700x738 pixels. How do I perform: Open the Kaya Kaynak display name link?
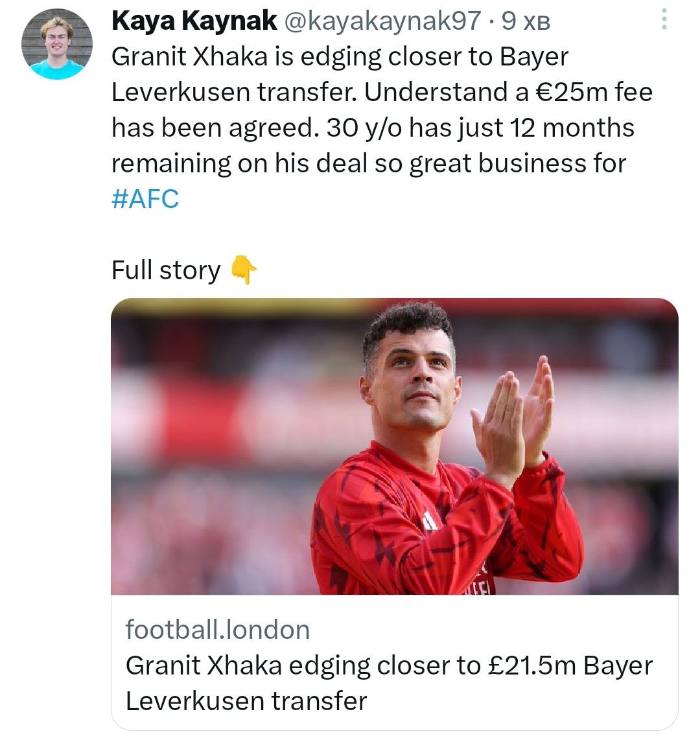pos(194,21)
